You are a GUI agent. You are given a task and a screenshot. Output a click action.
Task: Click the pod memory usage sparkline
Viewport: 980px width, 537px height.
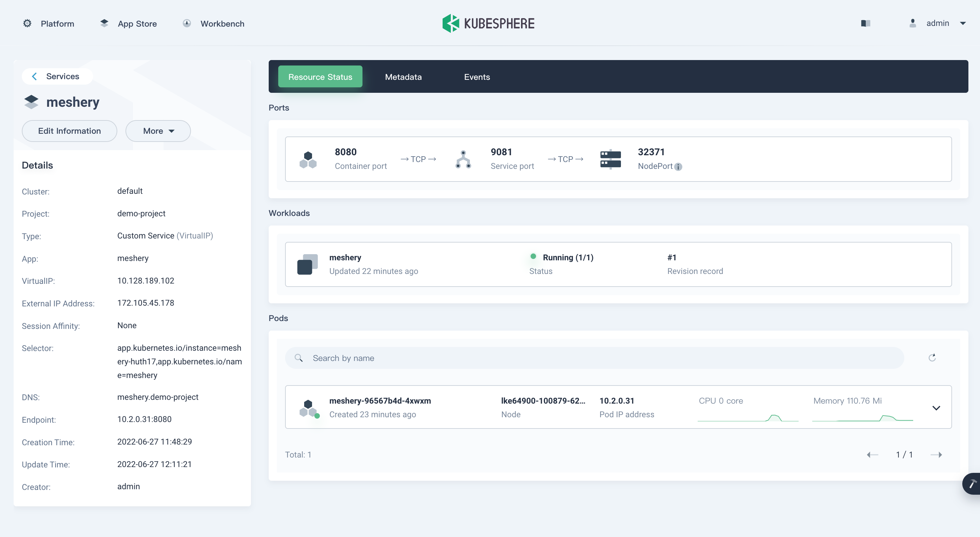862,418
